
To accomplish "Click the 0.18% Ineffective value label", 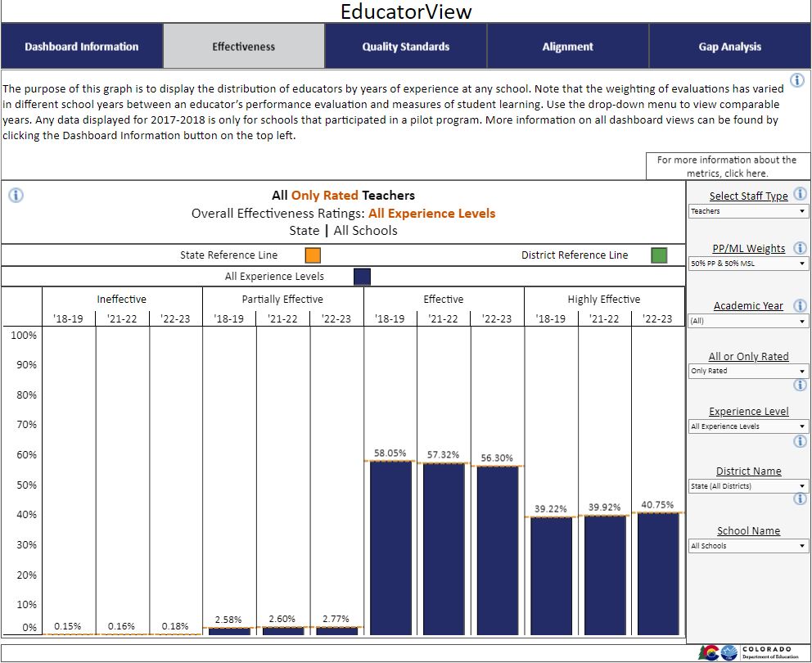I will tap(175, 626).
